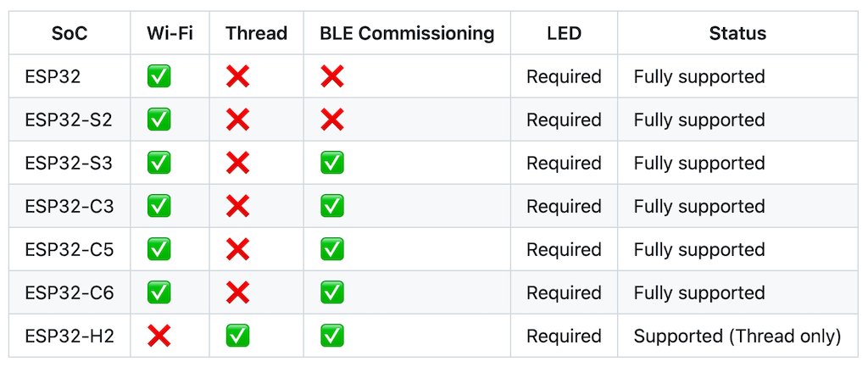Click the LED column header
Screen dimensions: 868x367
coord(564,34)
